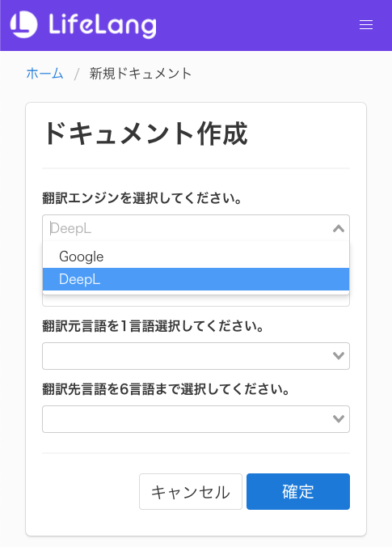Image resolution: width=392 pixels, height=547 pixels.
Task: Click the 翻訳元言語を1言語選択してください label
Action: (x=153, y=326)
